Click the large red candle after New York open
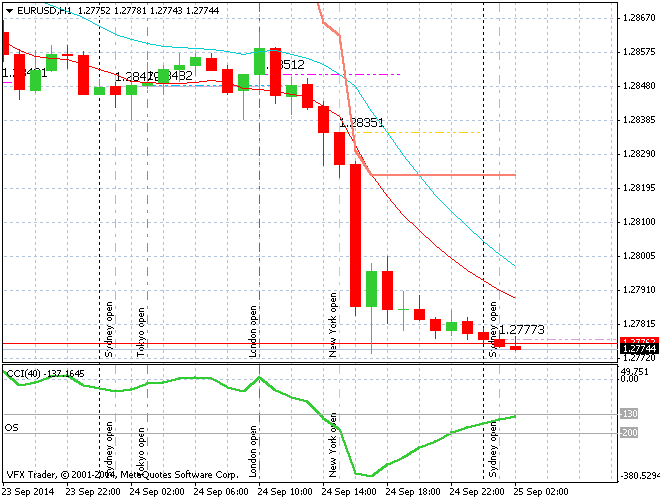 coord(356,235)
